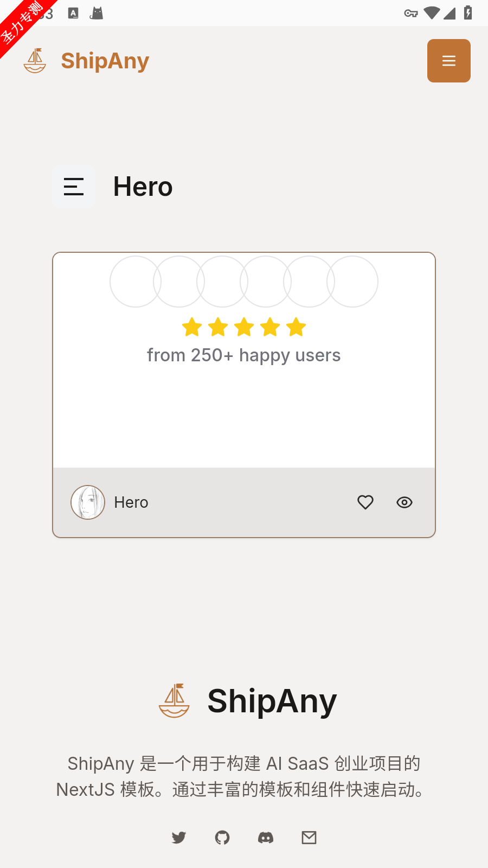488x868 pixels.
Task: Expand the sidebar list icon beside Hero
Action: tap(74, 187)
